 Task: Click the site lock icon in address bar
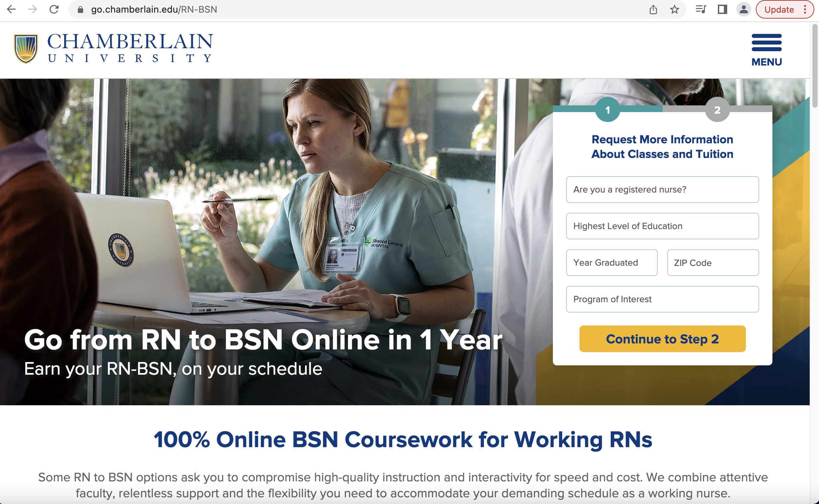pyautogui.click(x=81, y=10)
